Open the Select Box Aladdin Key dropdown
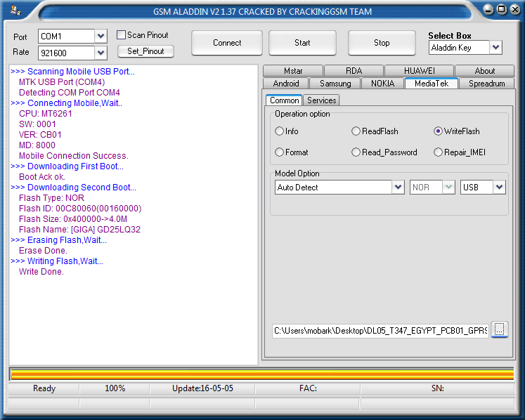Viewport: 525px width, 420px height. coord(496,47)
